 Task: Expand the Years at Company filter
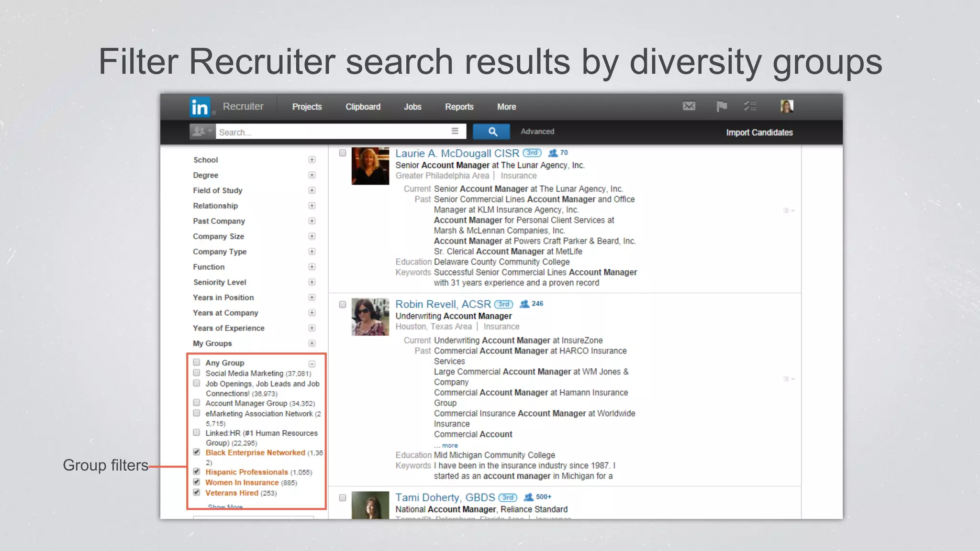pos(312,313)
